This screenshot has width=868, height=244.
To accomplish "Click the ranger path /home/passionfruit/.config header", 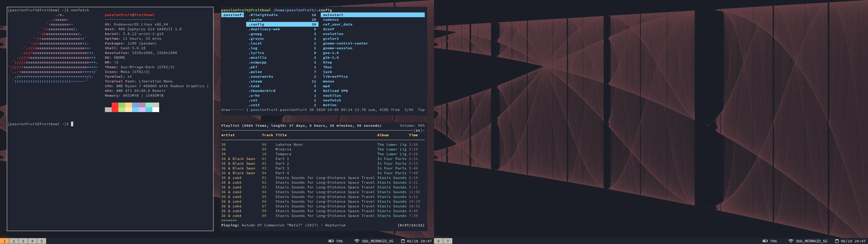I will (x=303, y=10).
